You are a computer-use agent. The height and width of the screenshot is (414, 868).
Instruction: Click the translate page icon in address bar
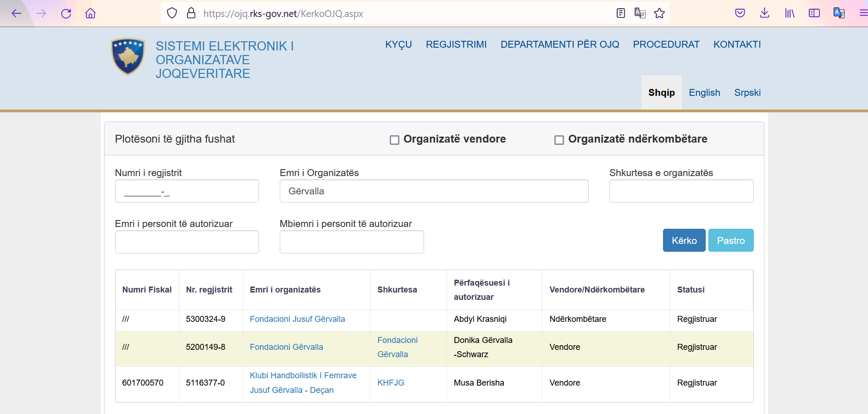640,13
